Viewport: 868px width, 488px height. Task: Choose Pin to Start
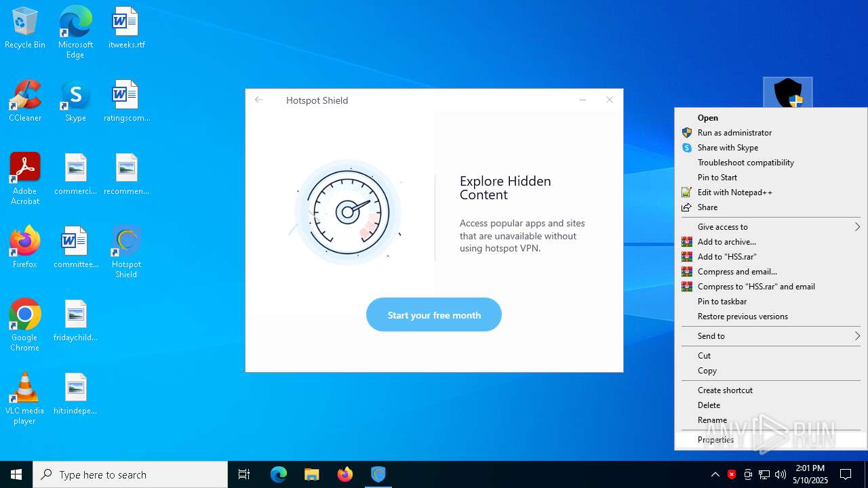[771, 178]
